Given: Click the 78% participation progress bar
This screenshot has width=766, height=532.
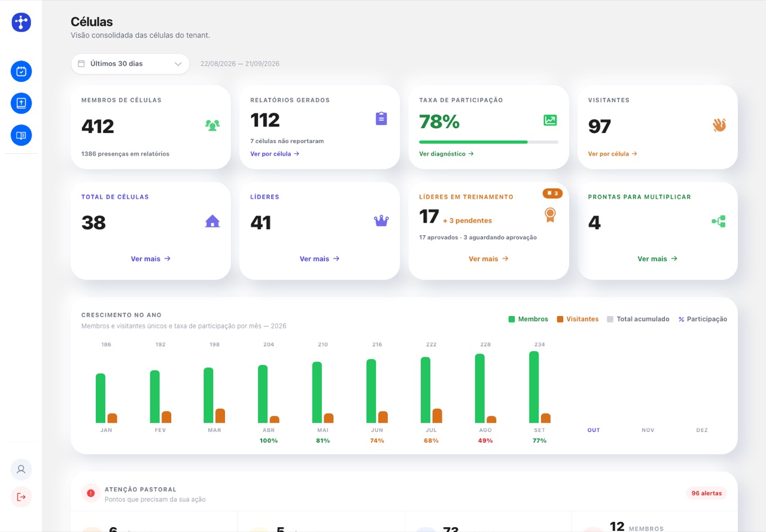Looking at the screenshot, I should [x=489, y=142].
